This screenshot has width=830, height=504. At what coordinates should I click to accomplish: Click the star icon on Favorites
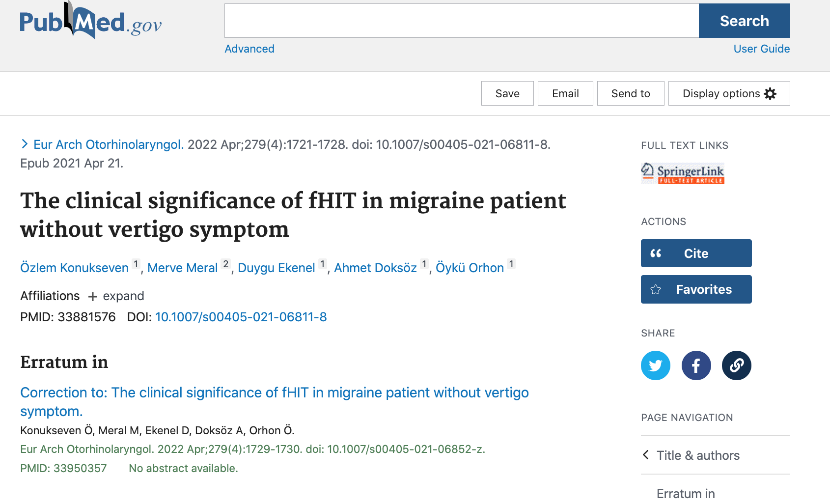pyautogui.click(x=656, y=290)
